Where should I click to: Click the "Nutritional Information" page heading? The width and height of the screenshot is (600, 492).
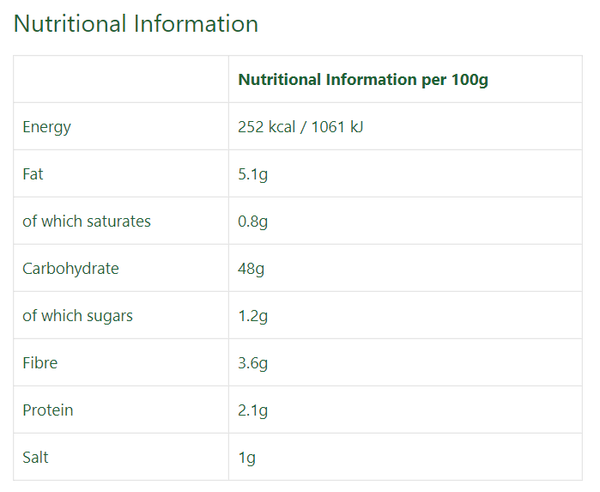tap(135, 24)
